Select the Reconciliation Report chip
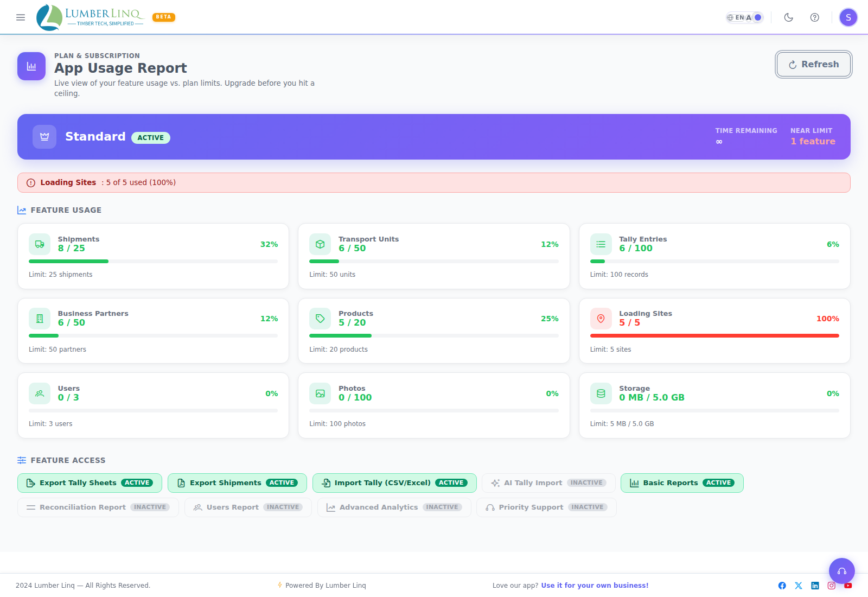Viewport: 868px width, 597px height. tap(98, 507)
